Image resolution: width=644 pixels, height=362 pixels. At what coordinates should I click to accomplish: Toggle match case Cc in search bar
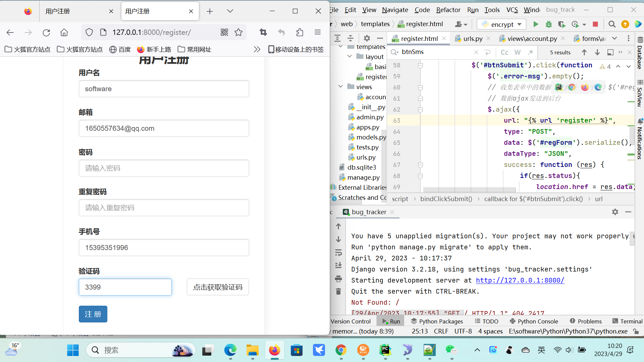504,52
